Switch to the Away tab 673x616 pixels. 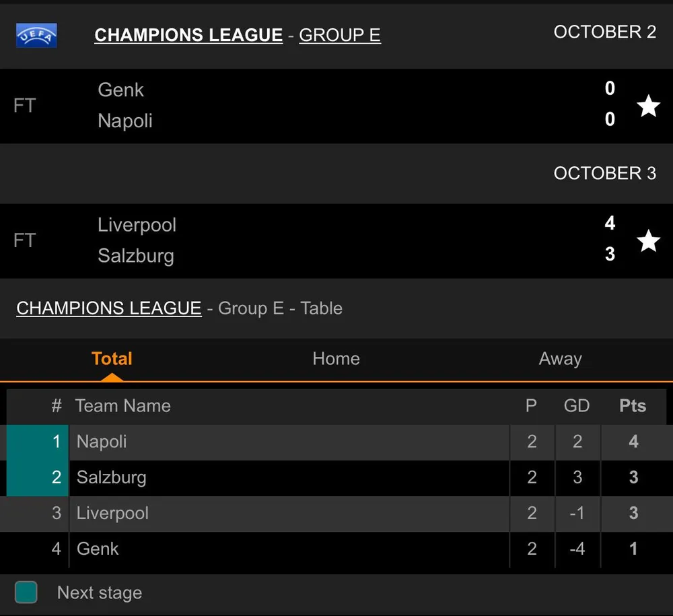(x=560, y=359)
